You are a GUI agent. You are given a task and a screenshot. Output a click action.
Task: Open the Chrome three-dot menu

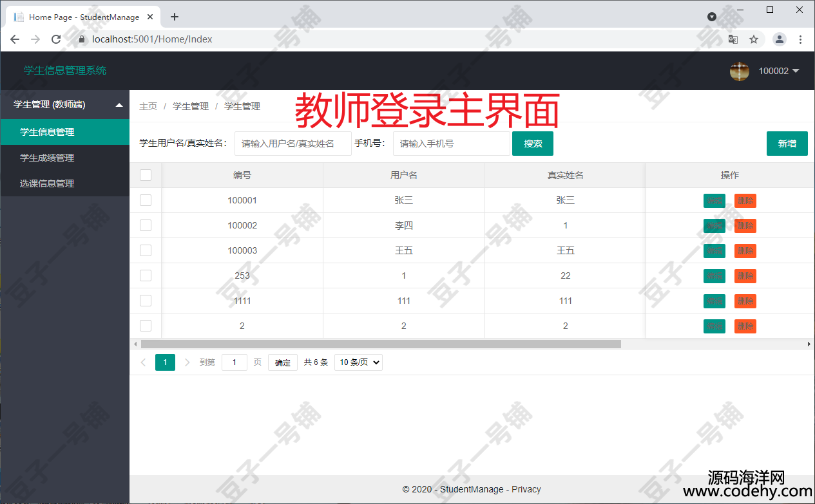(801, 39)
